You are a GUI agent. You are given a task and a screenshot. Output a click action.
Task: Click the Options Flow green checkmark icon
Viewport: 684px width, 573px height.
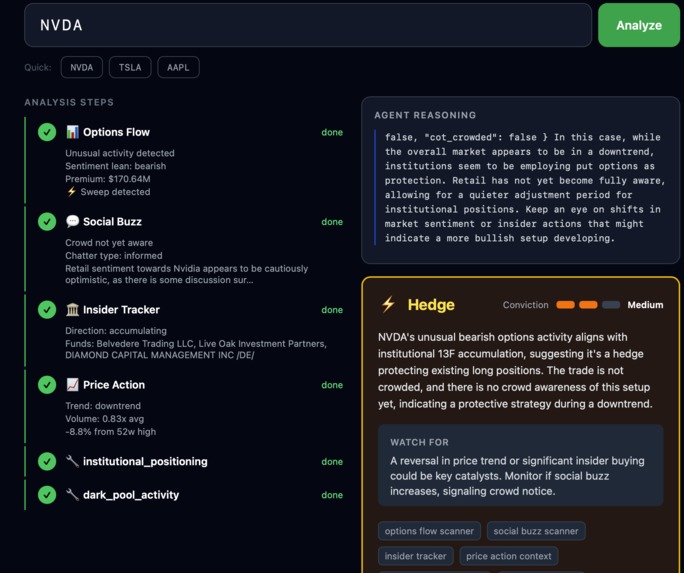[47, 132]
